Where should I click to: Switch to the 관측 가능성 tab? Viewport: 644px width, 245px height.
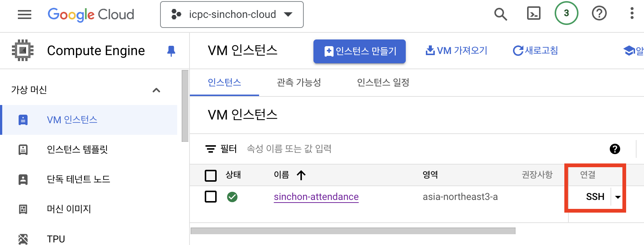(299, 83)
